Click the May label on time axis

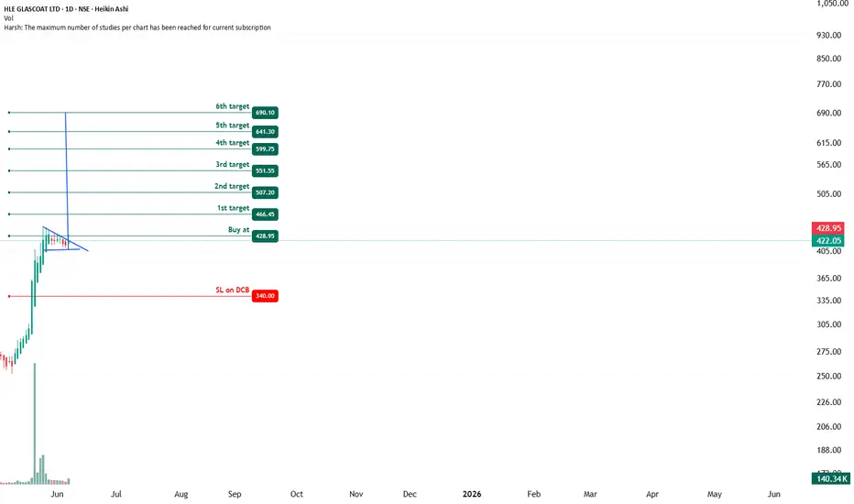(x=714, y=494)
